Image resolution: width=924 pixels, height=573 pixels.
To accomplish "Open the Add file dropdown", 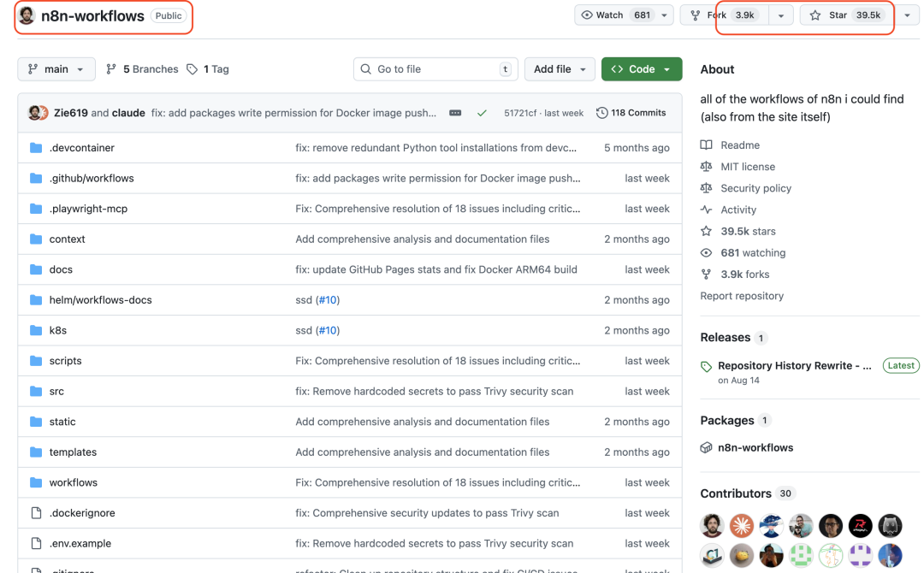I will coord(560,69).
